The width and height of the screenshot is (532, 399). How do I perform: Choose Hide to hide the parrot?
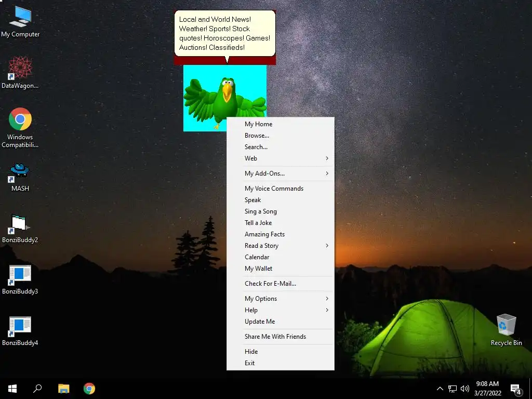280,352
